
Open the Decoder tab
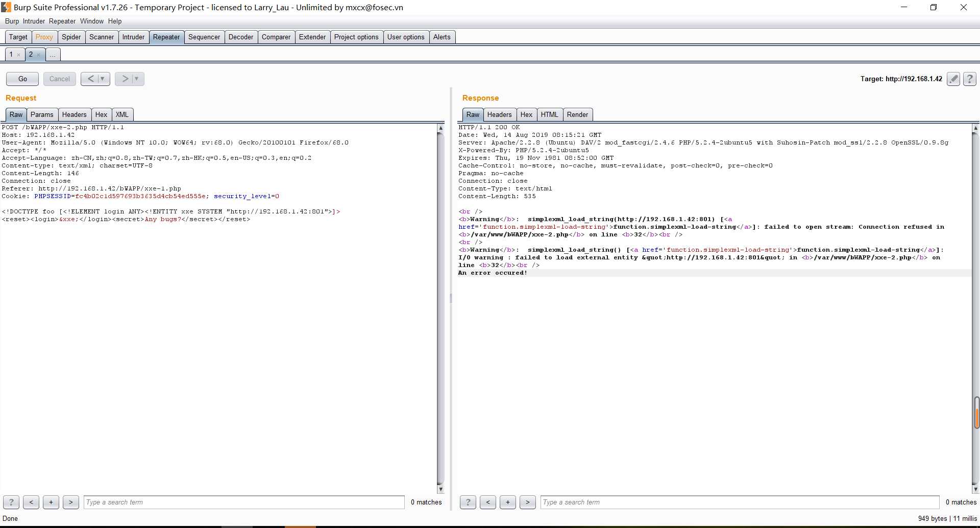tap(241, 37)
